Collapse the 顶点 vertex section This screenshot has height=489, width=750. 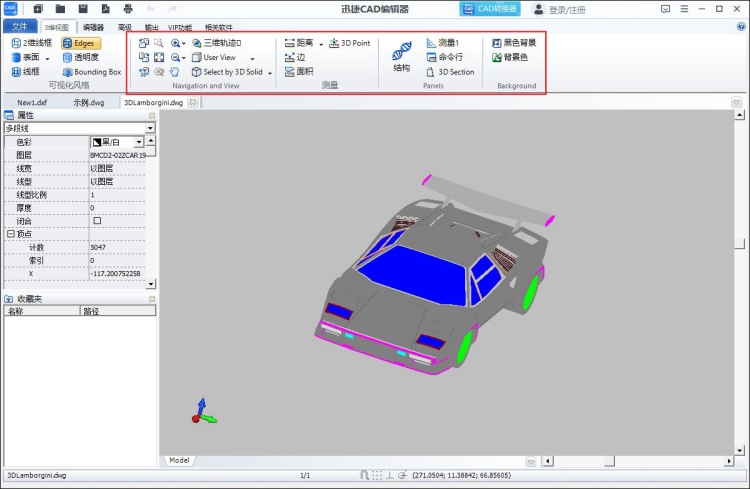[x=10, y=234]
